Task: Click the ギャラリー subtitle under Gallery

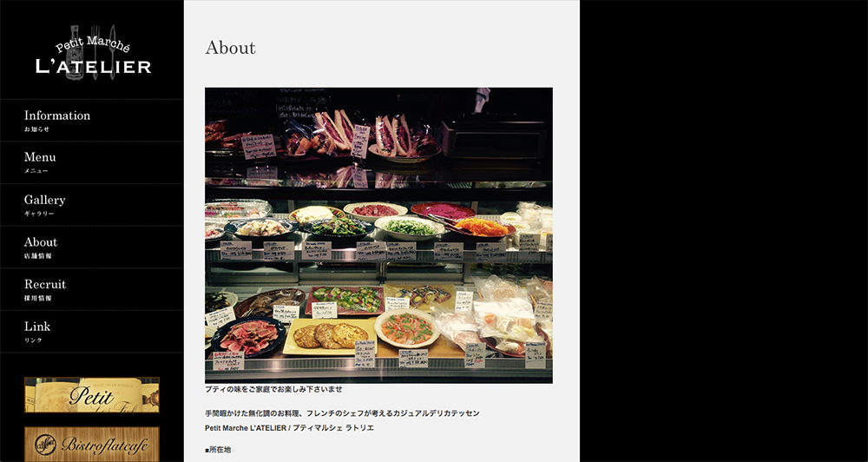Action: (39, 214)
